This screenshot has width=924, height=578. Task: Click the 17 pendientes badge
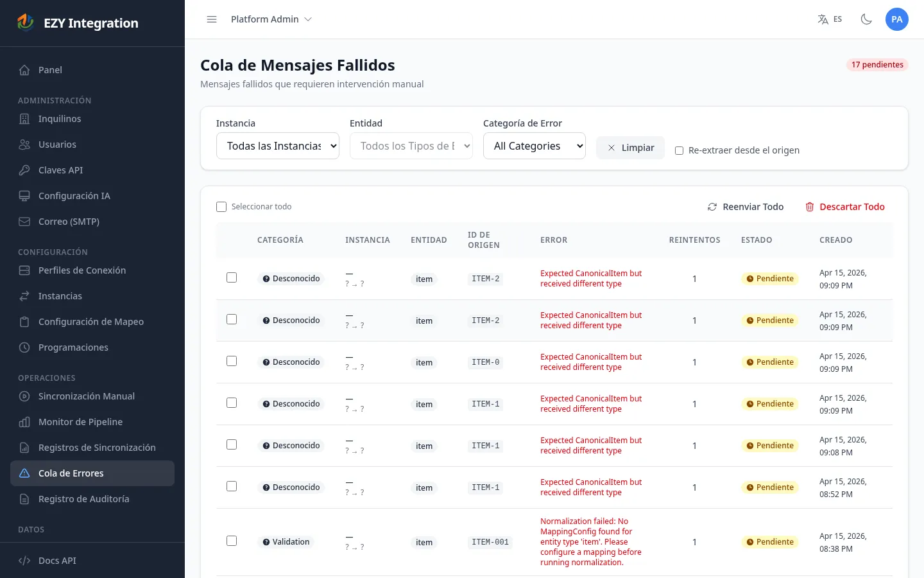point(877,64)
